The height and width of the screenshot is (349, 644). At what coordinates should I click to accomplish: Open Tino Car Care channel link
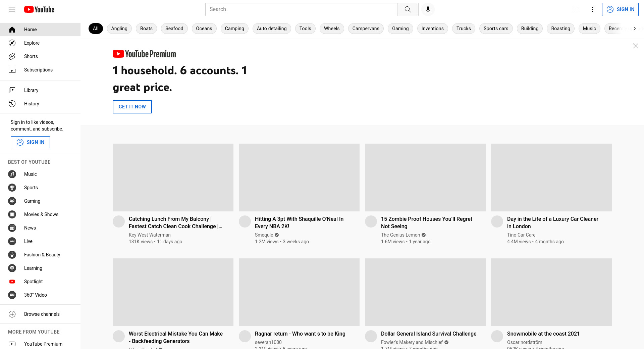(521, 235)
